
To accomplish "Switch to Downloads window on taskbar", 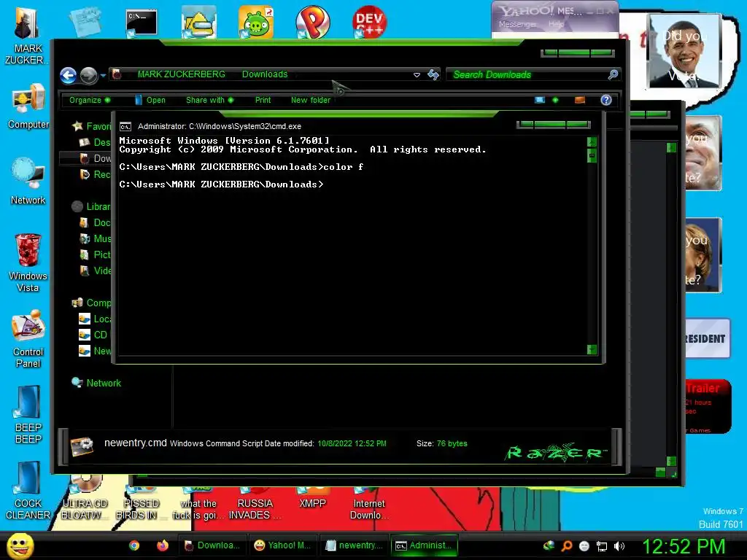I will pyautogui.click(x=212, y=545).
